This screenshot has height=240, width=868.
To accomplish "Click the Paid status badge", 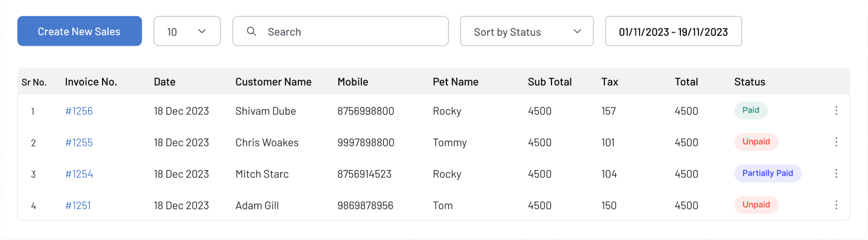I will coord(751,111).
